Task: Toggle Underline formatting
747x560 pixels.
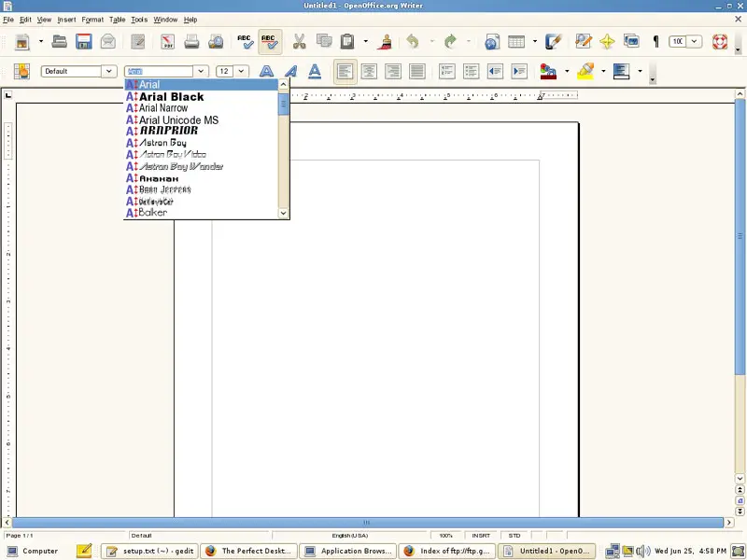Action: point(315,72)
